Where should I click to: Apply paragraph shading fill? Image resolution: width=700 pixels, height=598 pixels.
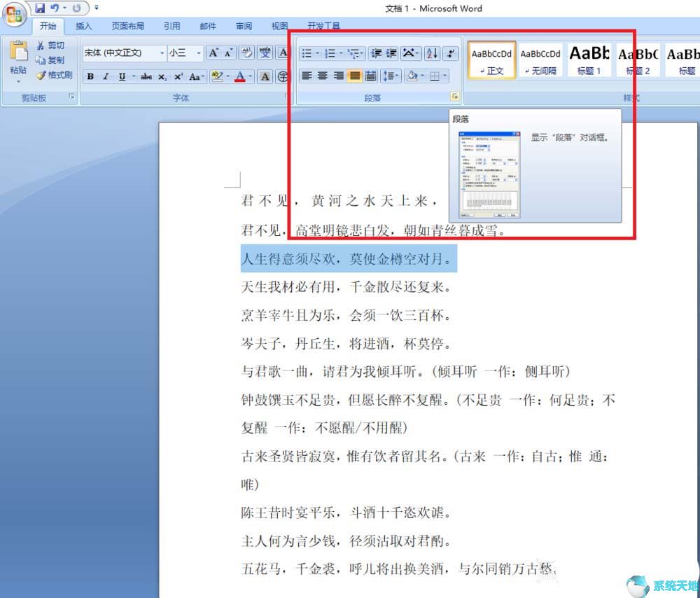coord(412,76)
